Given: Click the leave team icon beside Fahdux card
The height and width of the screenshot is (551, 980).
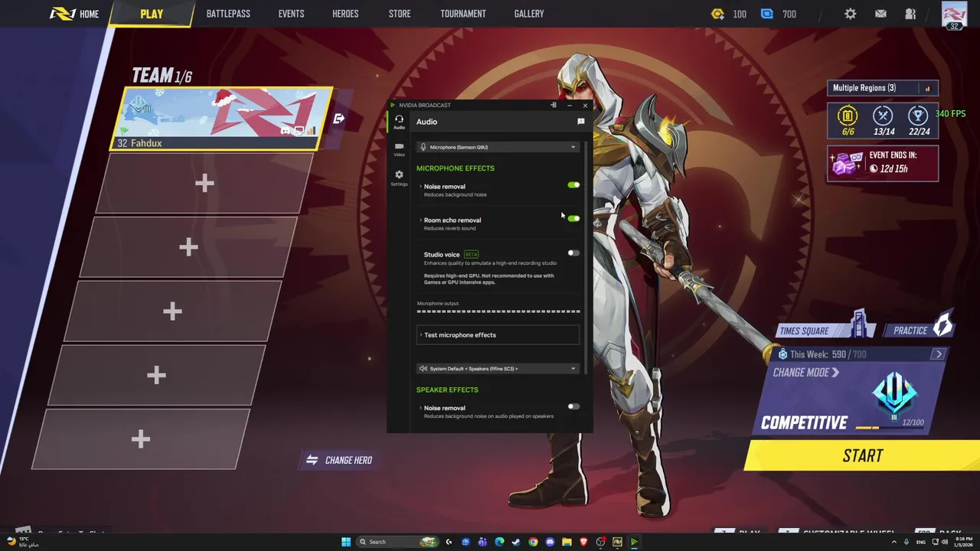Looking at the screenshot, I should click(338, 119).
